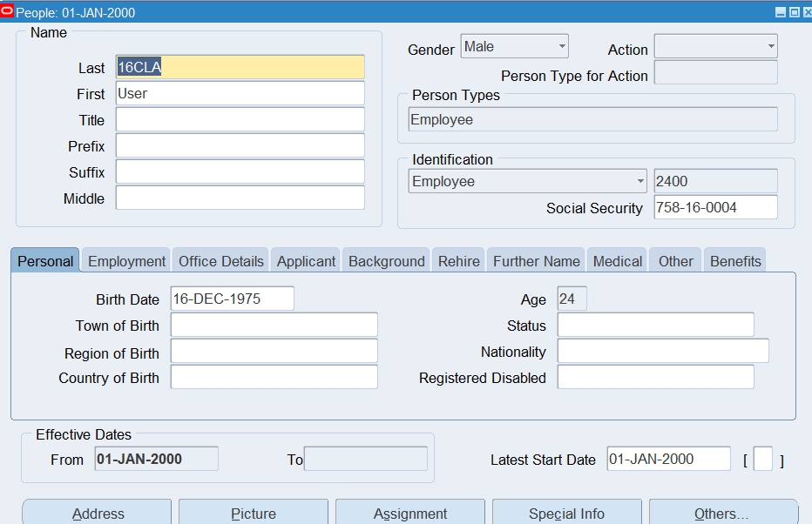Viewport: 812px width, 524px height.
Task: Focus the Birth Date field
Action: coord(232,299)
